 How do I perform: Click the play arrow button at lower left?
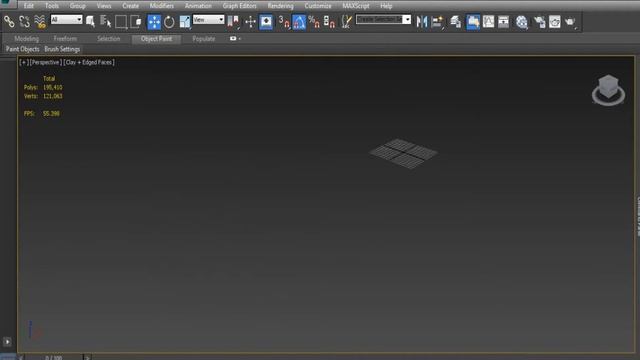7,342
